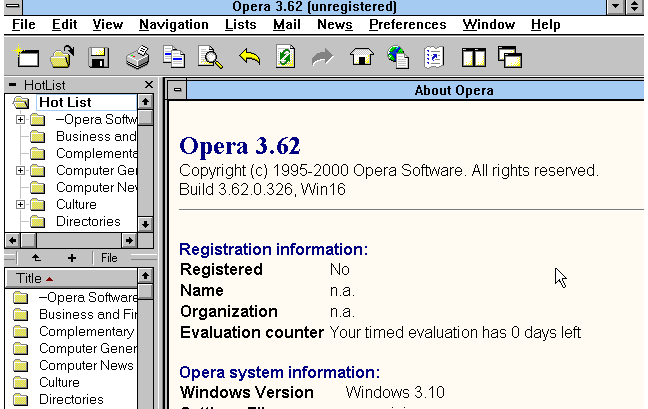Open the Lists menu
648x409 pixels.
[241, 25]
